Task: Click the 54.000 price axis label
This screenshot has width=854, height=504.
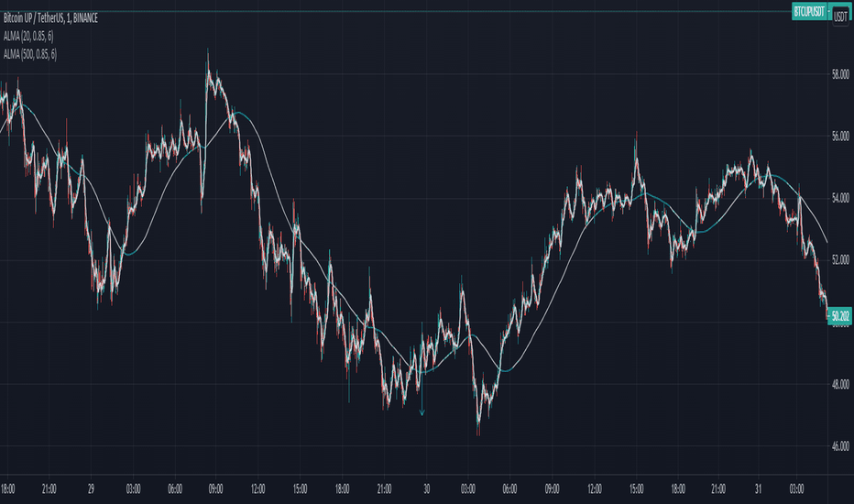Action: (840, 198)
